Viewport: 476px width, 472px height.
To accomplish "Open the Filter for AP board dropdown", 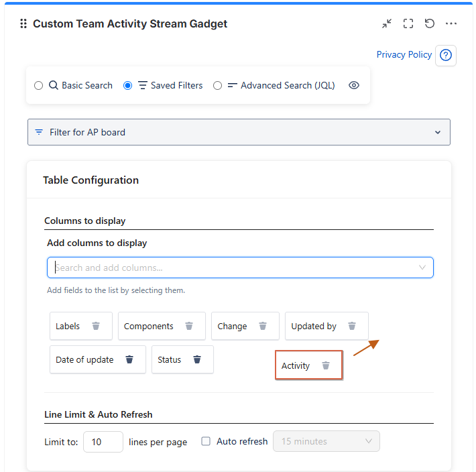I will click(239, 132).
